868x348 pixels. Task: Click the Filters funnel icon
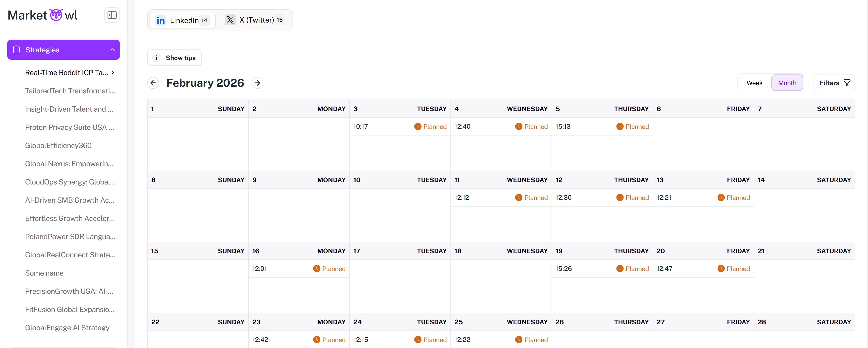tap(847, 83)
